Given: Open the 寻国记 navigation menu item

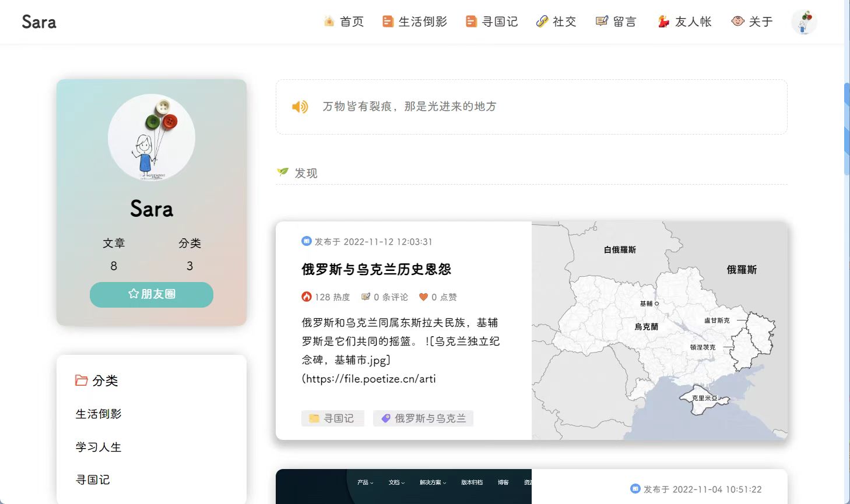Looking at the screenshot, I should (x=492, y=22).
